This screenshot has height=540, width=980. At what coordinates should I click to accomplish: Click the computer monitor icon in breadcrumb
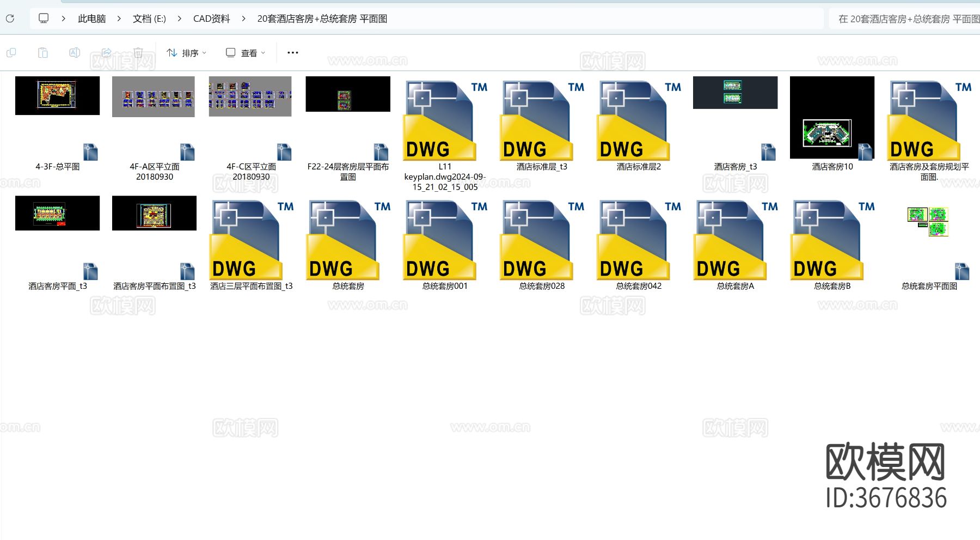44,19
